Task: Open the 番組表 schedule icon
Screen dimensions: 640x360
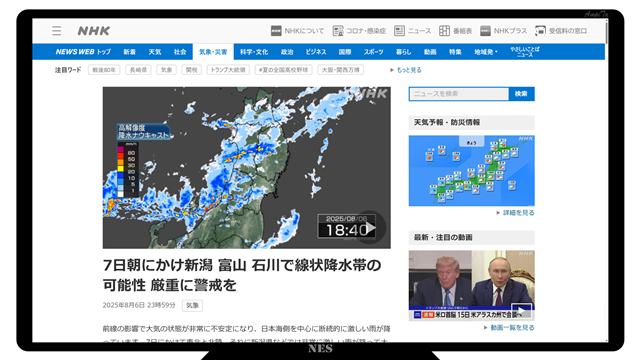Action: tap(444, 31)
